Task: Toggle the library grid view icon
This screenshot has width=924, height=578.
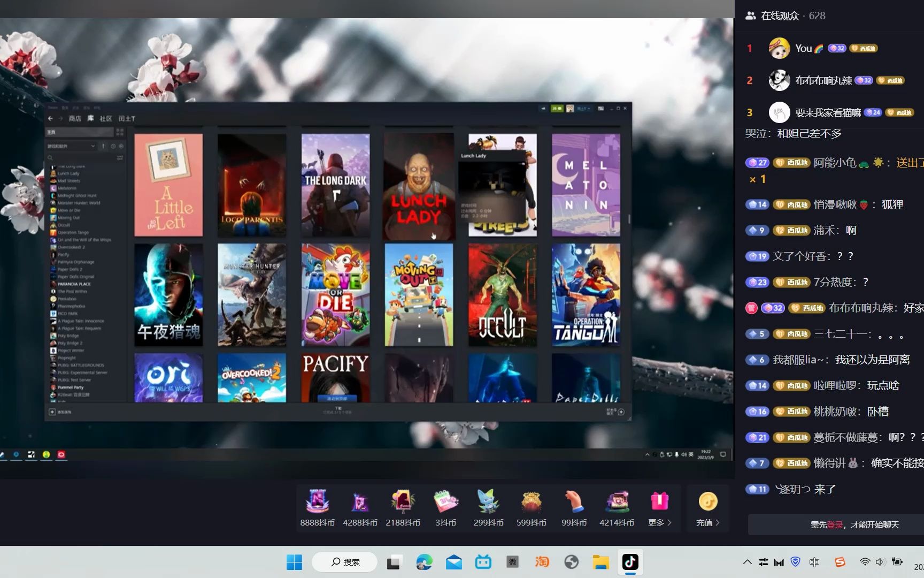Action: (x=120, y=132)
